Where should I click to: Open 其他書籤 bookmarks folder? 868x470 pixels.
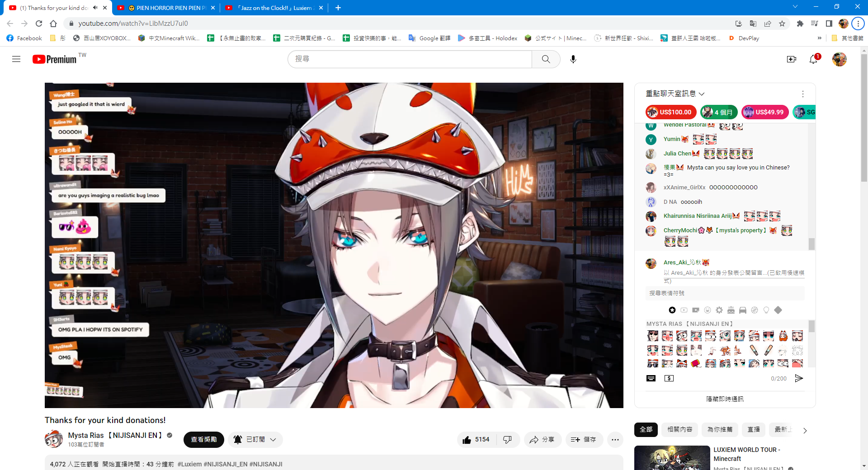click(848, 38)
